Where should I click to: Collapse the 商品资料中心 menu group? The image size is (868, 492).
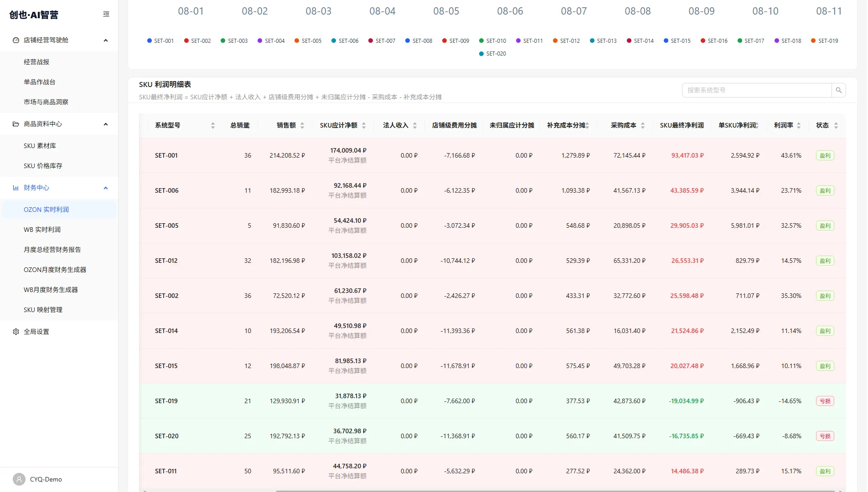point(59,124)
